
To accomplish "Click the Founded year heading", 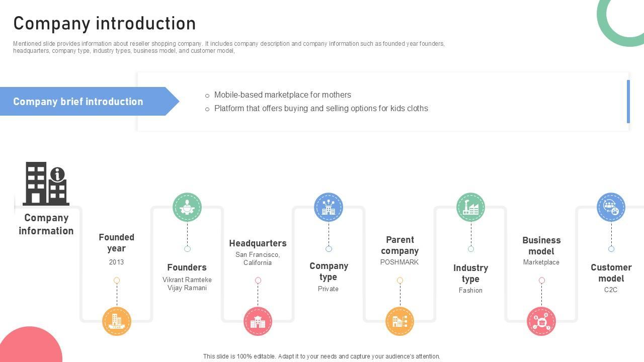I will tap(117, 243).
